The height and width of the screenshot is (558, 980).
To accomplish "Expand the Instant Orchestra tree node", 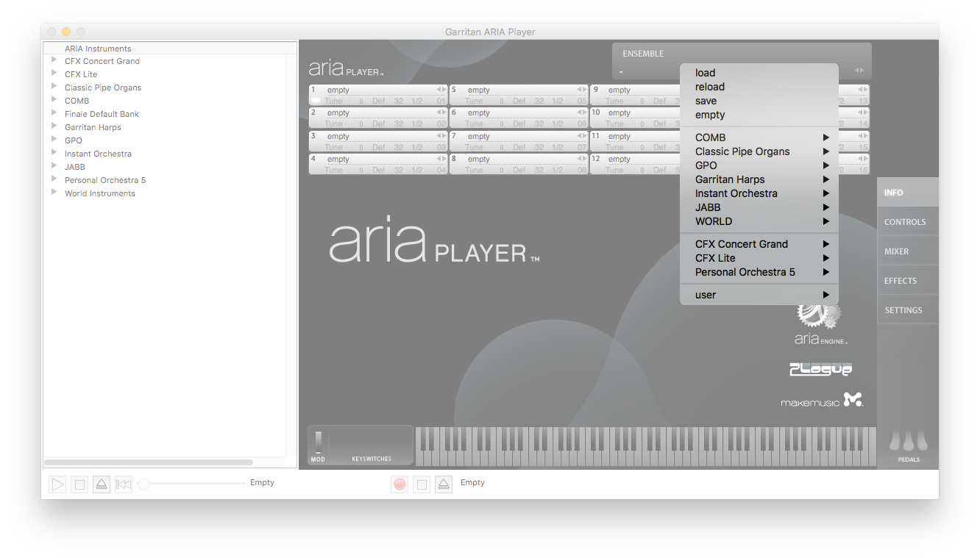I will [x=54, y=153].
